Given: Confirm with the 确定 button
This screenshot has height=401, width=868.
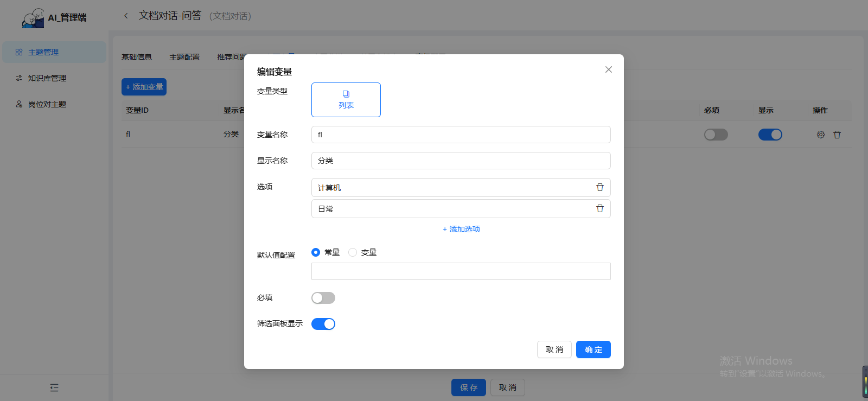Looking at the screenshot, I should pyautogui.click(x=593, y=349).
